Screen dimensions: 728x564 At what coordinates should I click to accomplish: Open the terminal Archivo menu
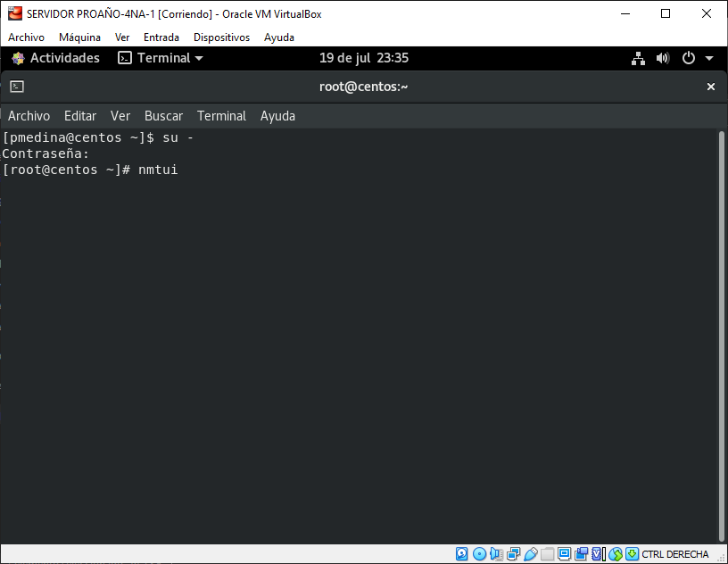[x=29, y=116]
